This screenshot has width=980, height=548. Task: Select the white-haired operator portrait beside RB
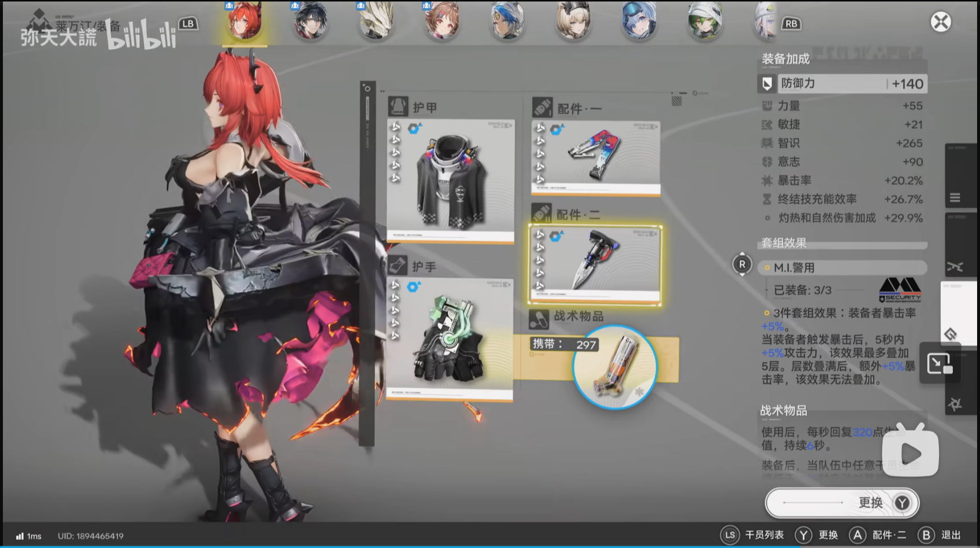click(x=766, y=21)
